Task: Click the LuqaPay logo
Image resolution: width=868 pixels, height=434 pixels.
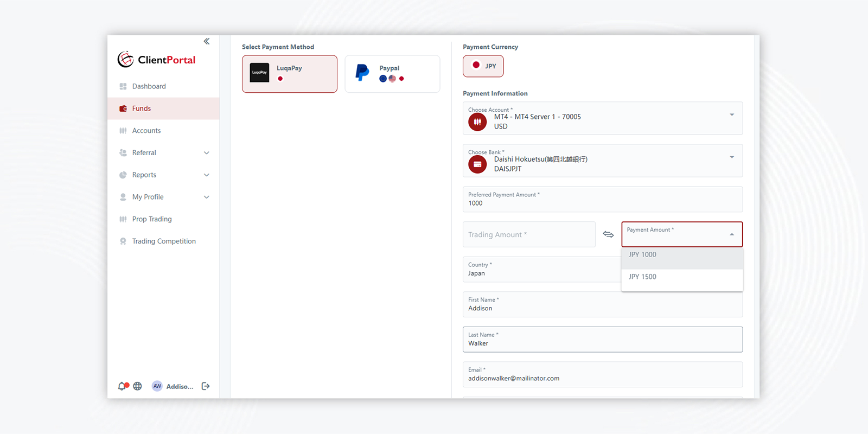Action: (x=259, y=73)
